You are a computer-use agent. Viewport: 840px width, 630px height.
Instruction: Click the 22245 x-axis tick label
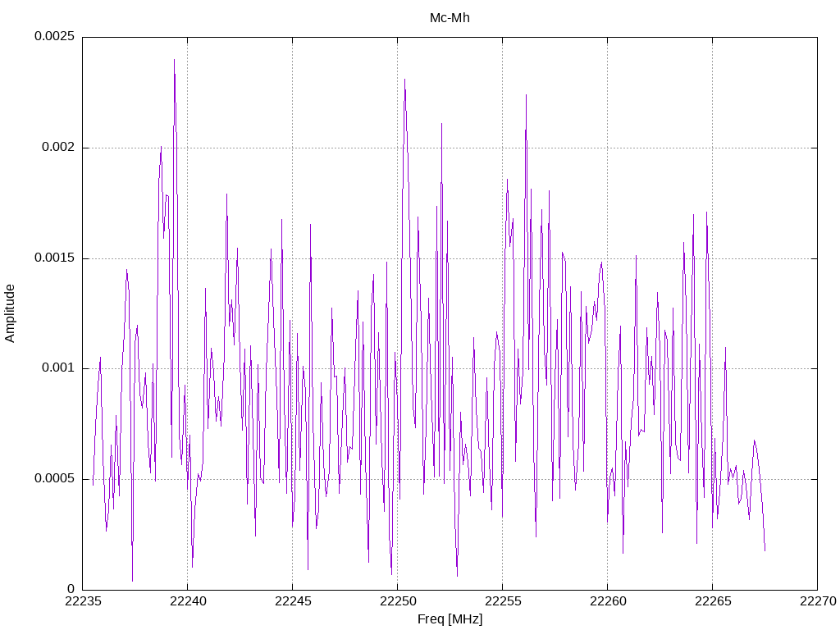click(x=292, y=601)
